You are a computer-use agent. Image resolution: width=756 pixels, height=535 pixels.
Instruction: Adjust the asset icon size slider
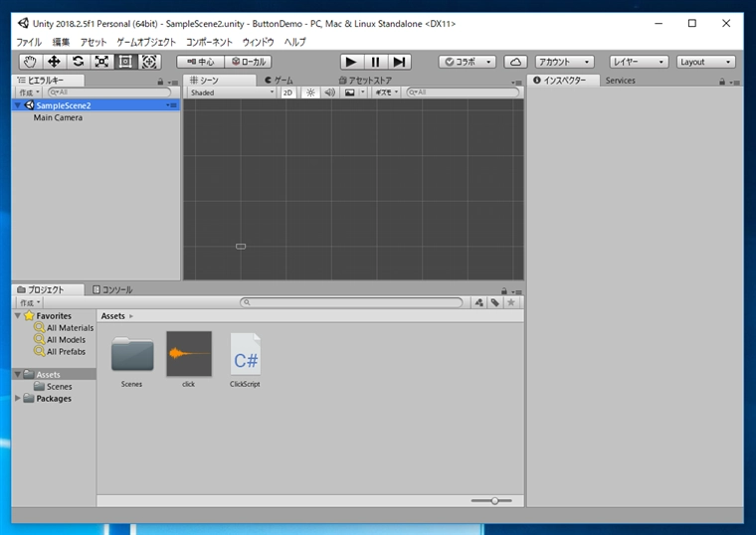[x=494, y=501]
